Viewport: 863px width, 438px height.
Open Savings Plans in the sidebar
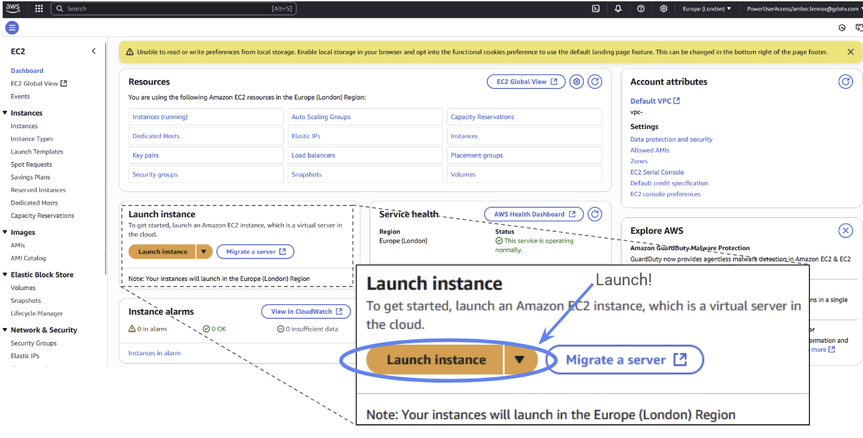pos(30,177)
